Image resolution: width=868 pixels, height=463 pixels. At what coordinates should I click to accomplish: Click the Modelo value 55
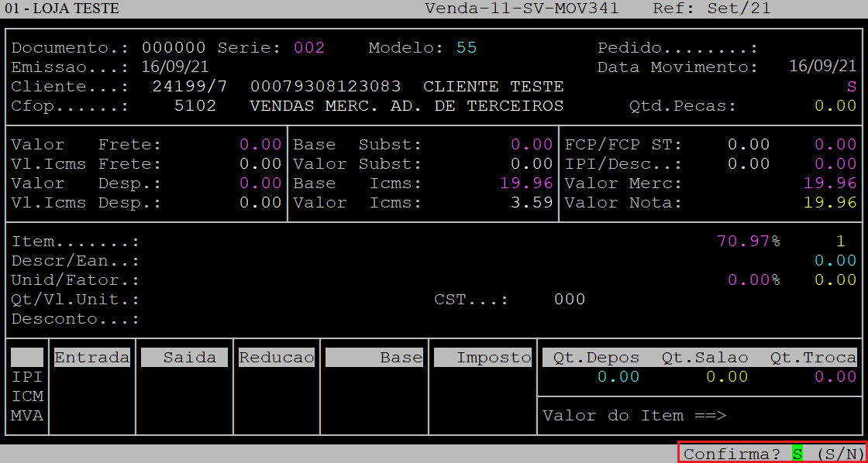[467, 48]
